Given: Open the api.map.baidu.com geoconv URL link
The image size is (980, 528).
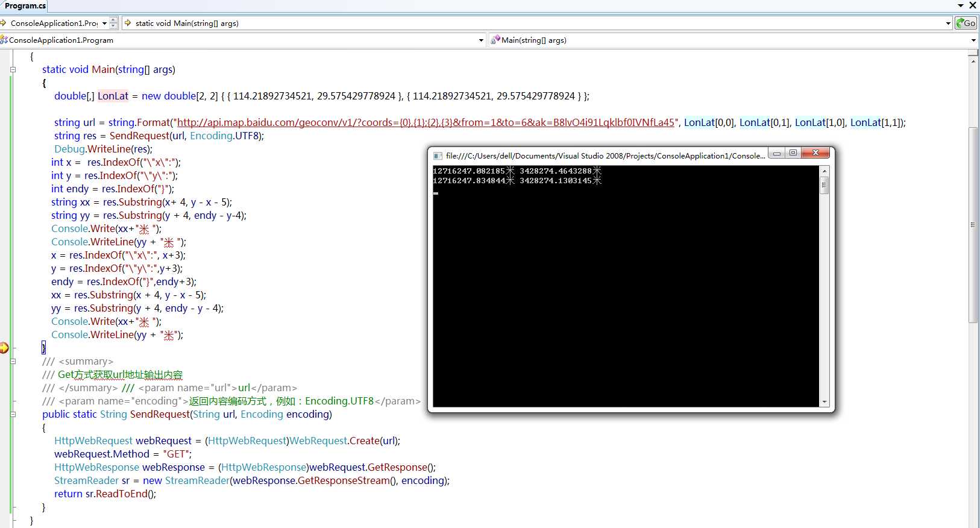Looking at the screenshot, I should (x=426, y=122).
